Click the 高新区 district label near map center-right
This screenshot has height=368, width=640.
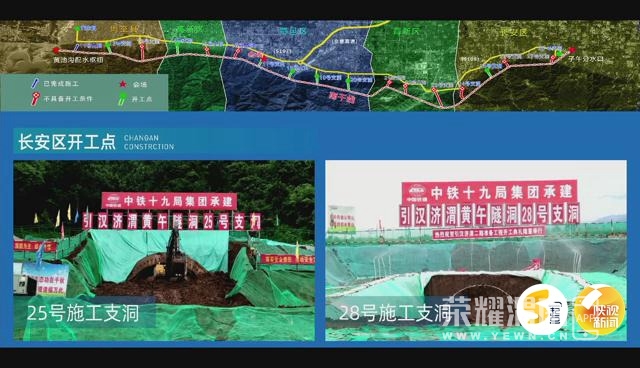pos(407,31)
